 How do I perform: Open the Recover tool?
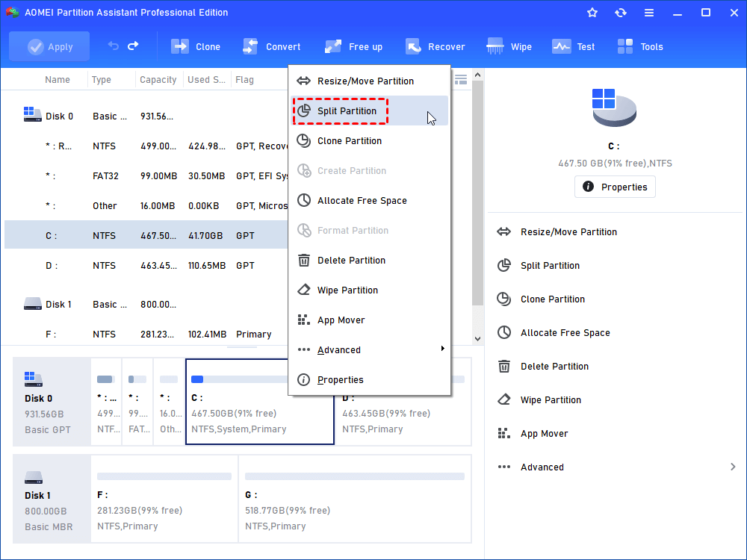436,46
